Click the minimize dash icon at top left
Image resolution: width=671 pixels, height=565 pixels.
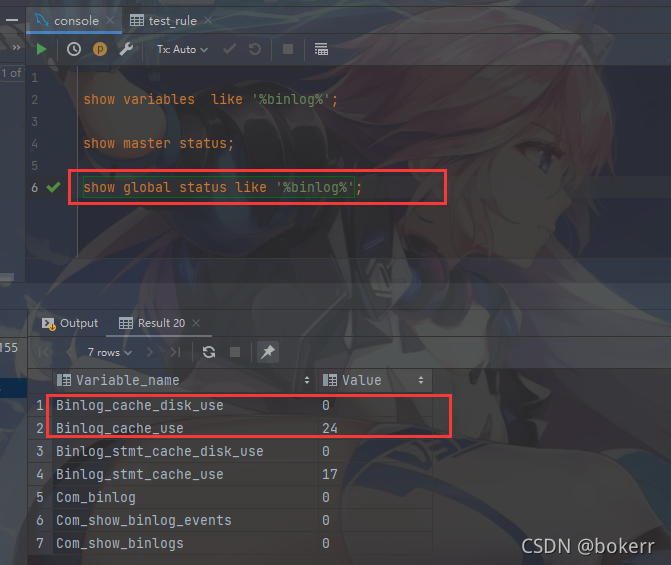(12, 20)
